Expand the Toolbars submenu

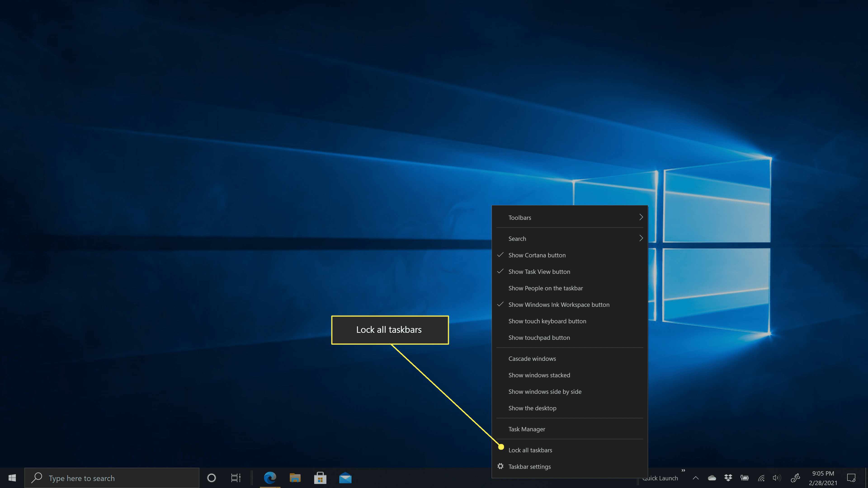pyautogui.click(x=569, y=217)
